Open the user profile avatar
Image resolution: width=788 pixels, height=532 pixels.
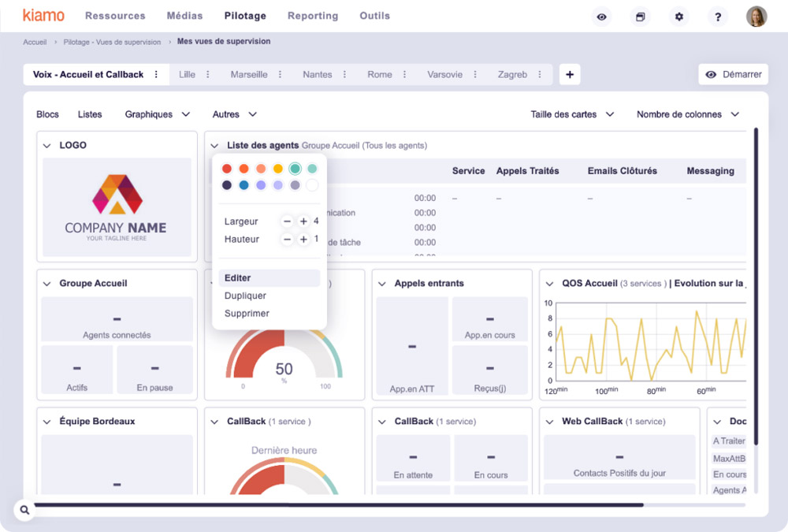tap(756, 17)
